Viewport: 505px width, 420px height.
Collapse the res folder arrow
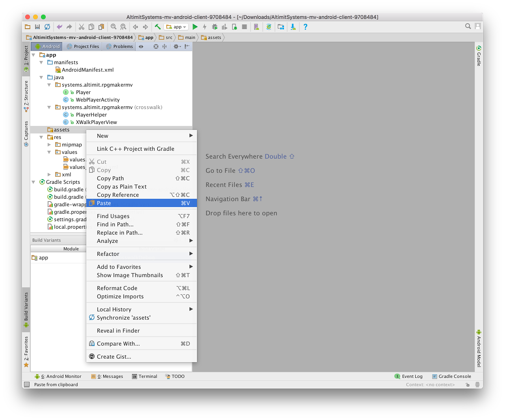(x=41, y=137)
